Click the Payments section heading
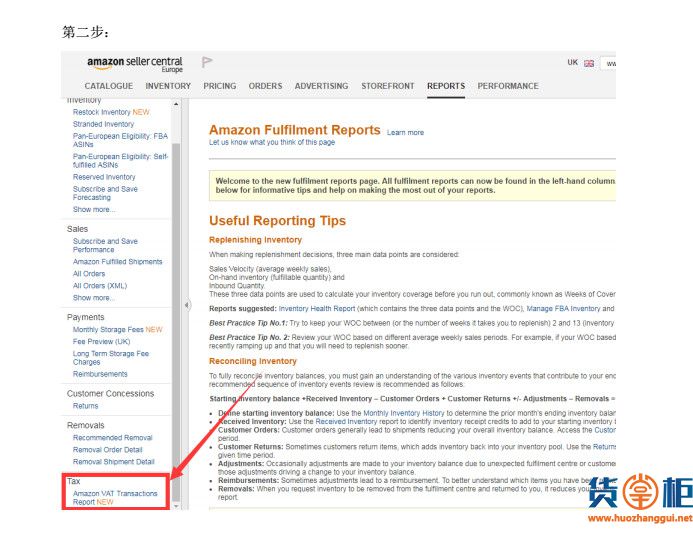Image resolution: width=693 pixels, height=536 pixels. 85,317
